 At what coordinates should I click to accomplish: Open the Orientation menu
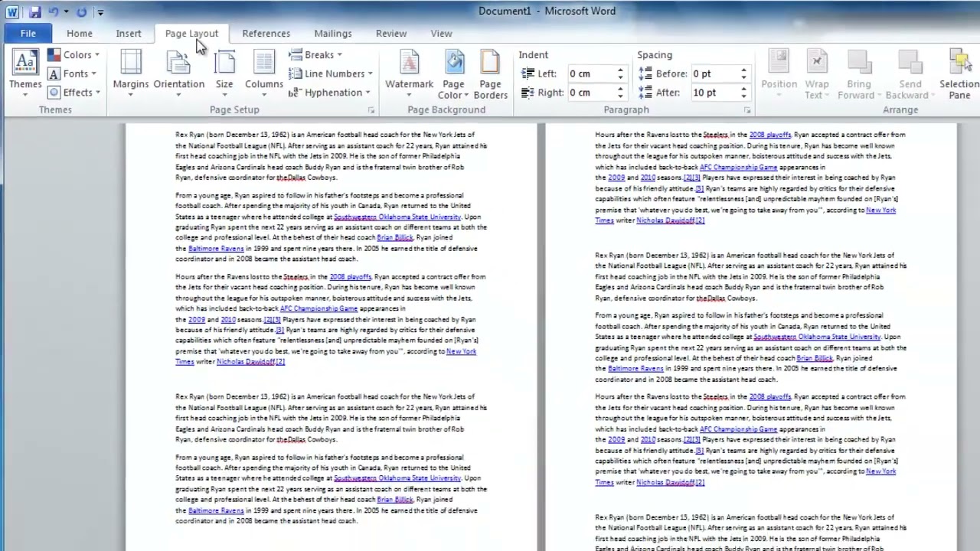click(178, 73)
